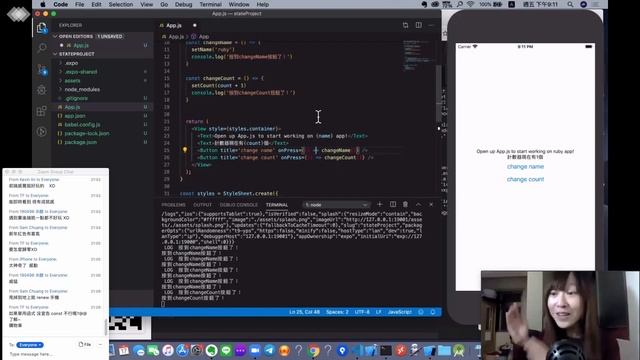Image resolution: width=640 pixels, height=360 pixels.
Task: Open the Run and Debug view icon
Action: (42, 90)
